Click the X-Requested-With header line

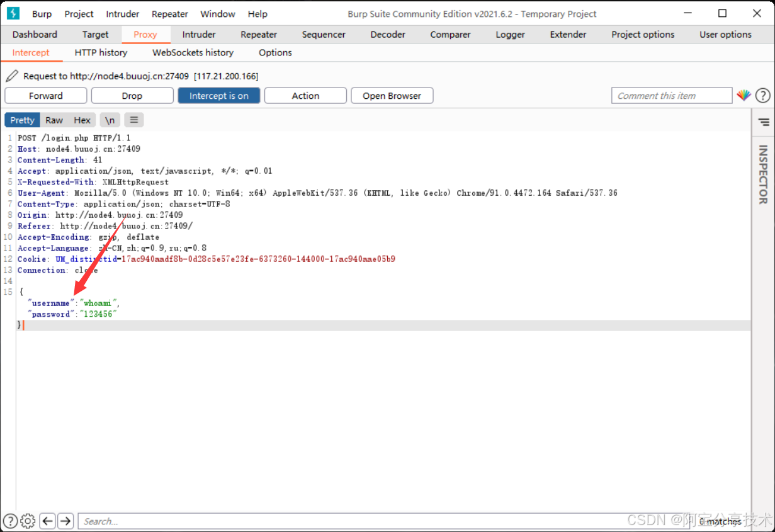point(93,182)
